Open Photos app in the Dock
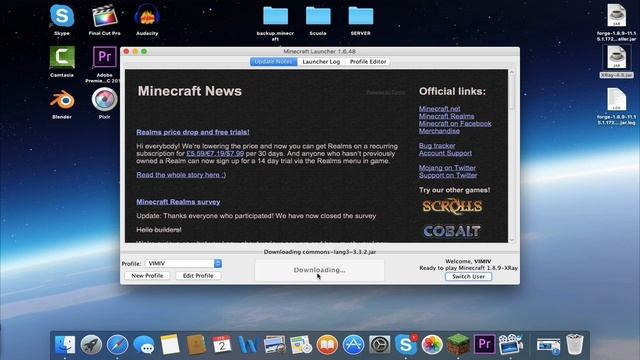Screen dimensions: 640x360 [432, 345]
